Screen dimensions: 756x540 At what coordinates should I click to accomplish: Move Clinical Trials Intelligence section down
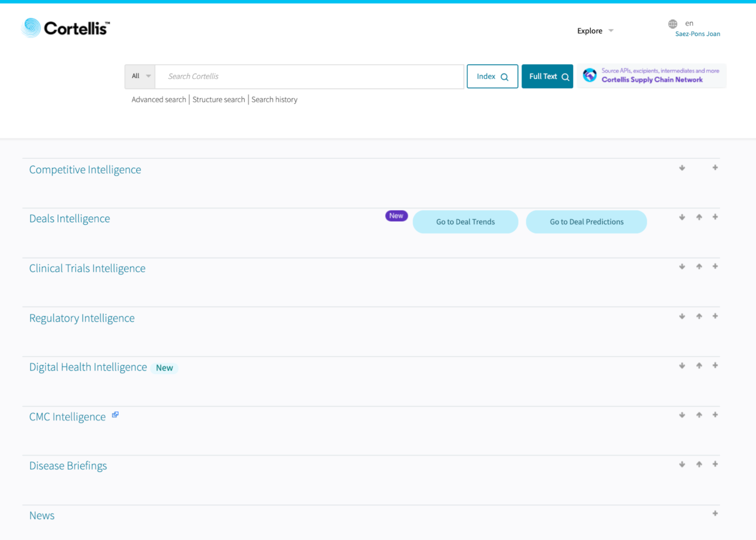pyautogui.click(x=682, y=266)
